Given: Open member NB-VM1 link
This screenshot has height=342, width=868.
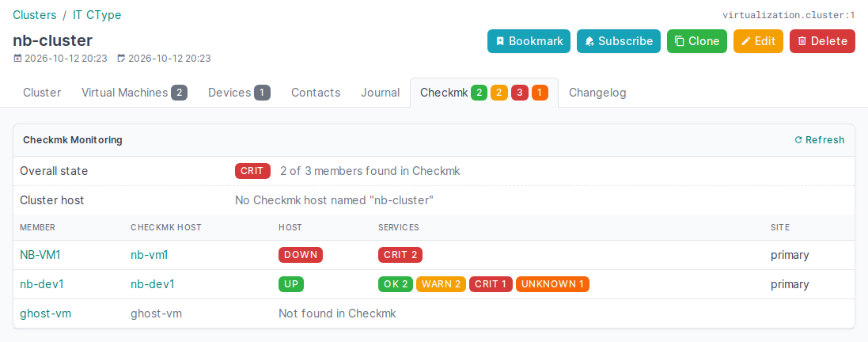Looking at the screenshot, I should (x=40, y=255).
